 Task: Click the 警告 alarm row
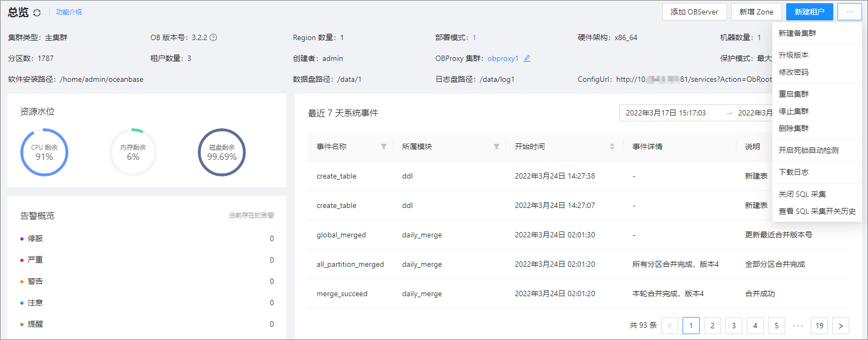147,281
